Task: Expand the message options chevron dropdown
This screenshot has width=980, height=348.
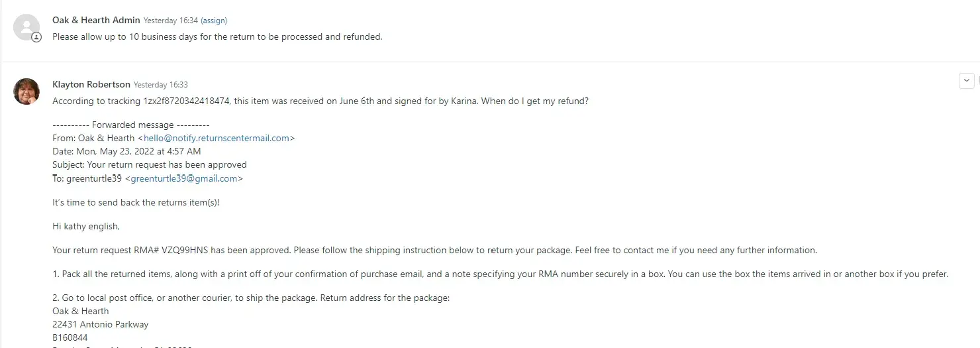Action: pos(966,81)
